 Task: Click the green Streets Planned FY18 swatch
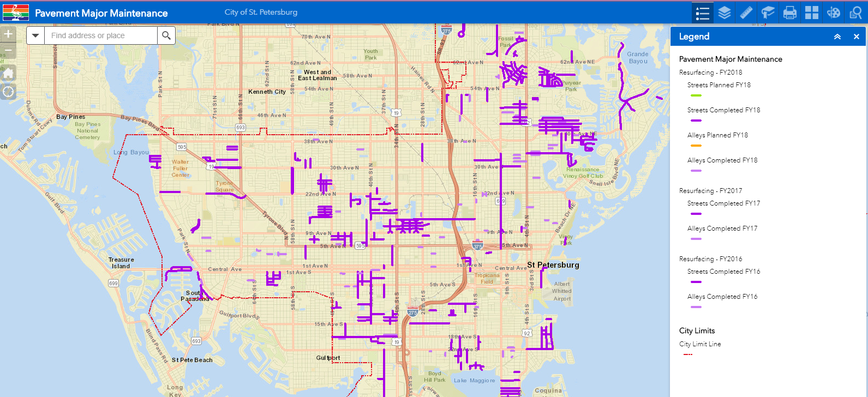coord(696,95)
